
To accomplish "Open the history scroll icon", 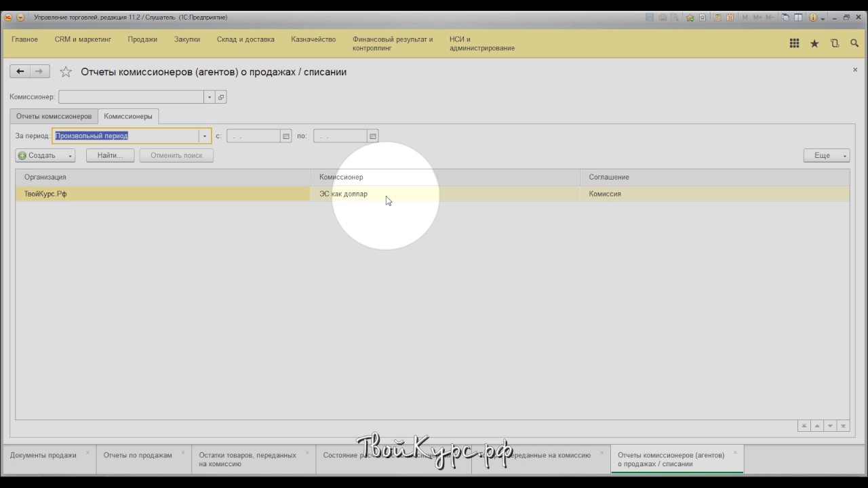I will 835,43.
